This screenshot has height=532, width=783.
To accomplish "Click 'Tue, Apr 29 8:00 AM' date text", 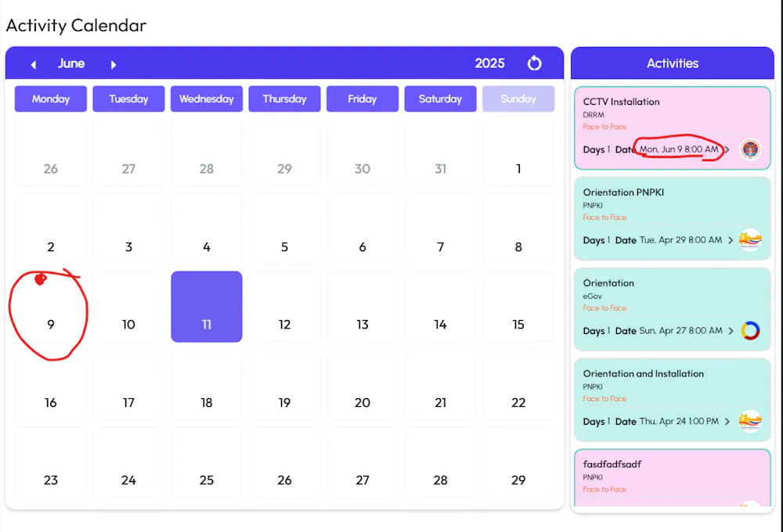I will 680,240.
